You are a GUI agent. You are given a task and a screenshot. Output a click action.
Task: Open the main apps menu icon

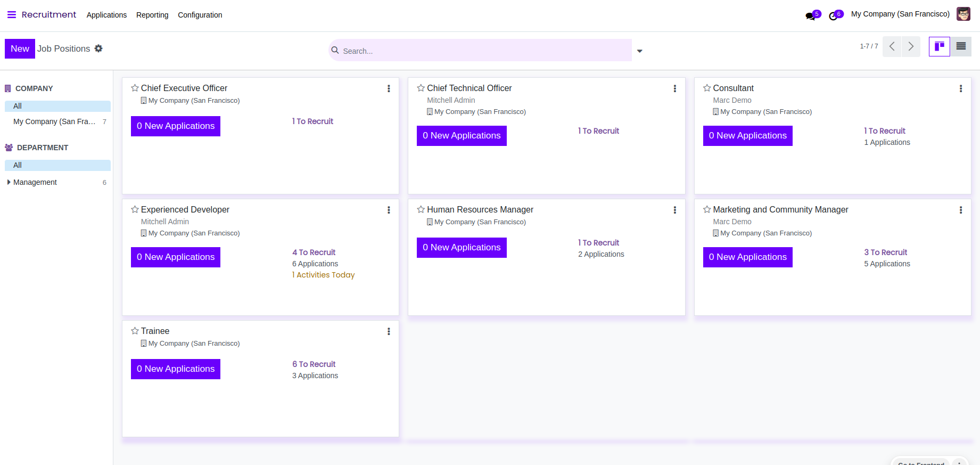(11, 15)
